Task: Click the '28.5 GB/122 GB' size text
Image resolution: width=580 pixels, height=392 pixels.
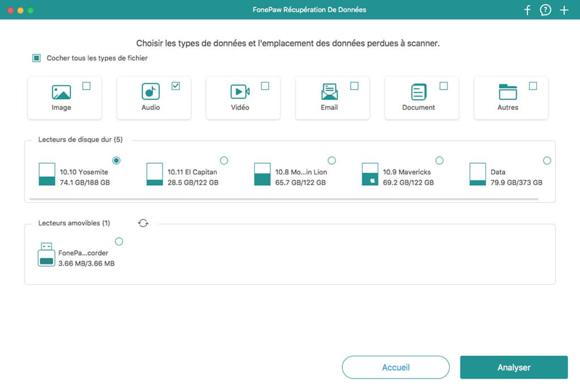Action: (193, 182)
